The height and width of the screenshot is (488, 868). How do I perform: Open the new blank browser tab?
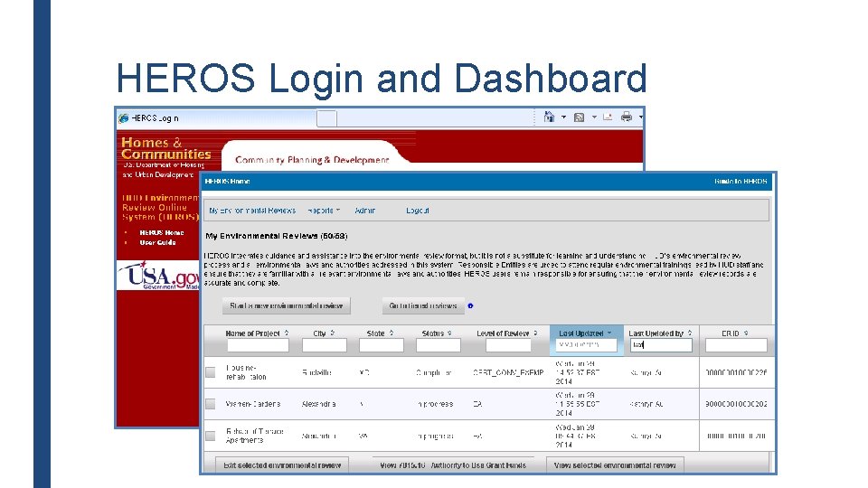[x=326, y=117]
